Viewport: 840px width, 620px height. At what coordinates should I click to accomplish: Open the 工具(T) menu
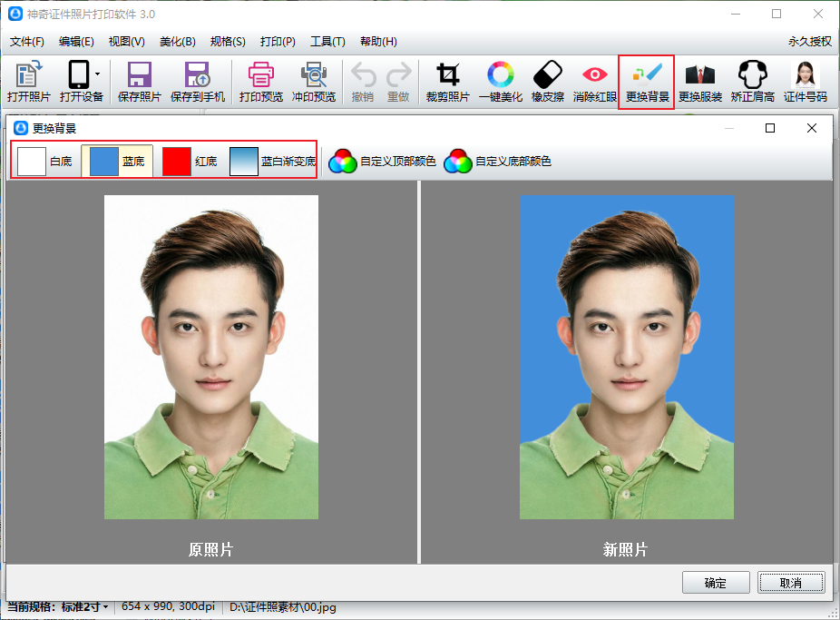(x=327, y=41)
